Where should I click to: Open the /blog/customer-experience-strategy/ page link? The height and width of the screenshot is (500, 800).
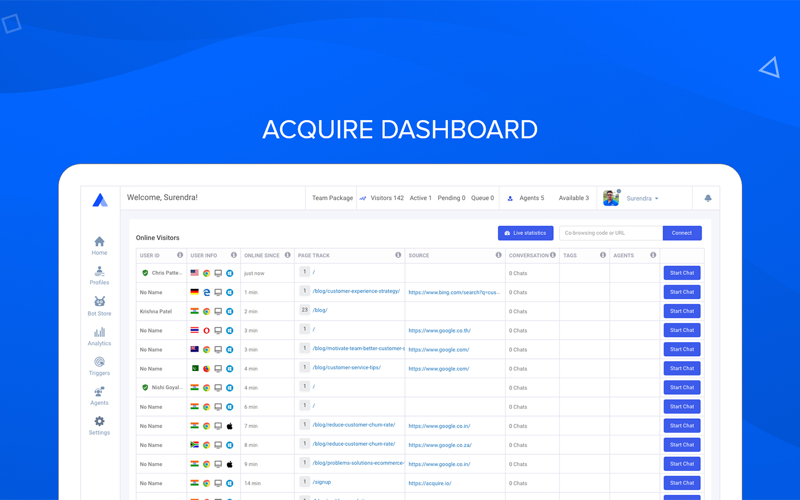(x=356, y=291)
